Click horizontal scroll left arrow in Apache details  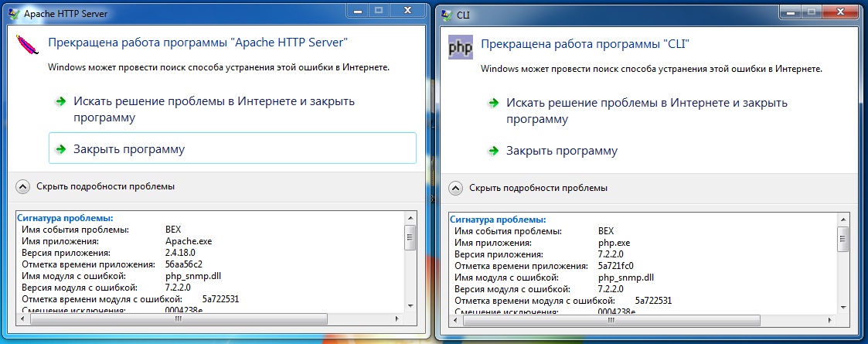click(x=22, y=319)
